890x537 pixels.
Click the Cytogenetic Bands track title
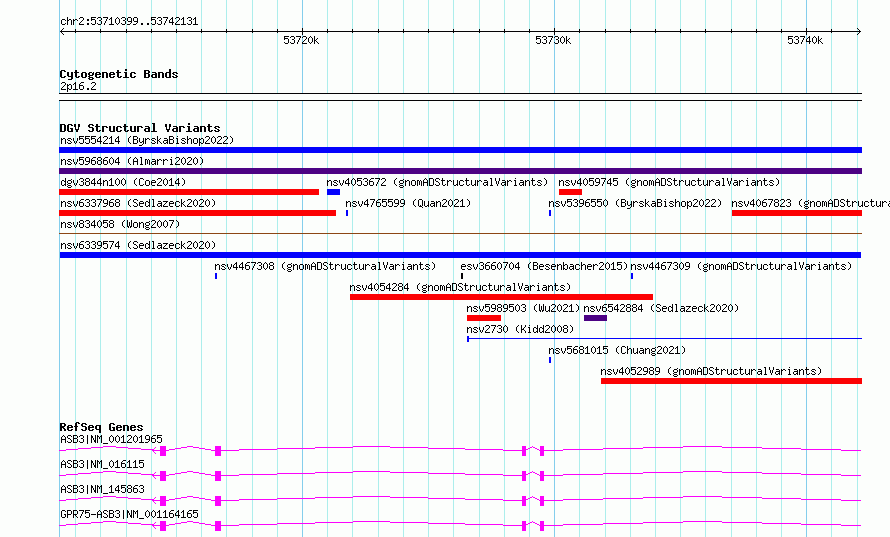pos(119,74)
